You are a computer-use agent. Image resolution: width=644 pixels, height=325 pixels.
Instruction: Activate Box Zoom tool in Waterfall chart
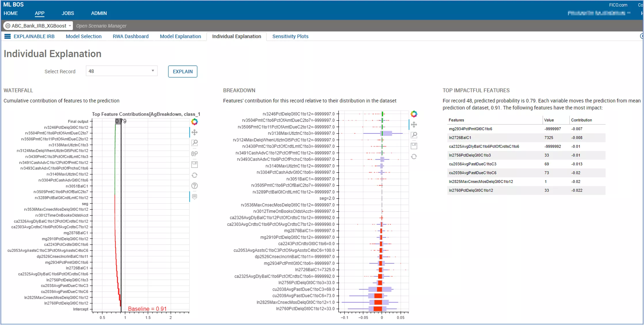(x=194, y=143)
